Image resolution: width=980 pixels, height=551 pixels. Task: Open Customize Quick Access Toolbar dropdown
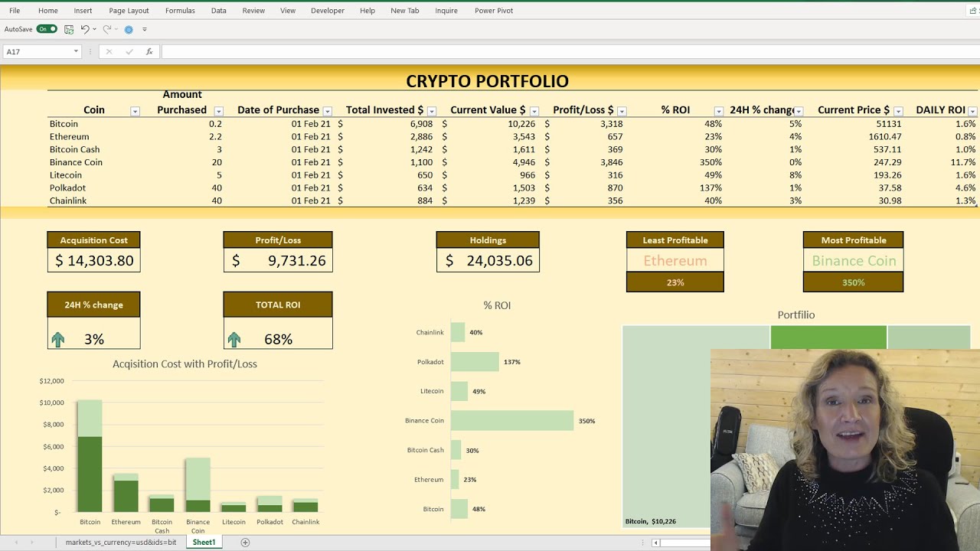[144, 29]
